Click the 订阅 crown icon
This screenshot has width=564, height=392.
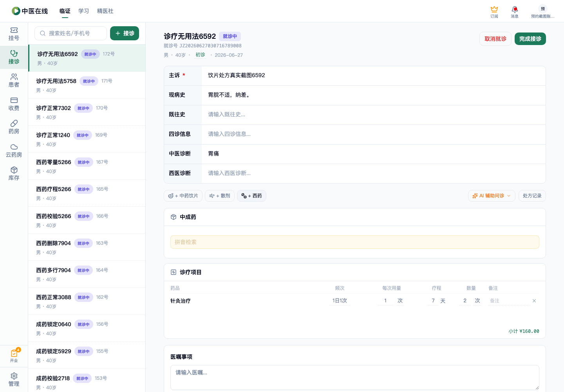point(494,11)
